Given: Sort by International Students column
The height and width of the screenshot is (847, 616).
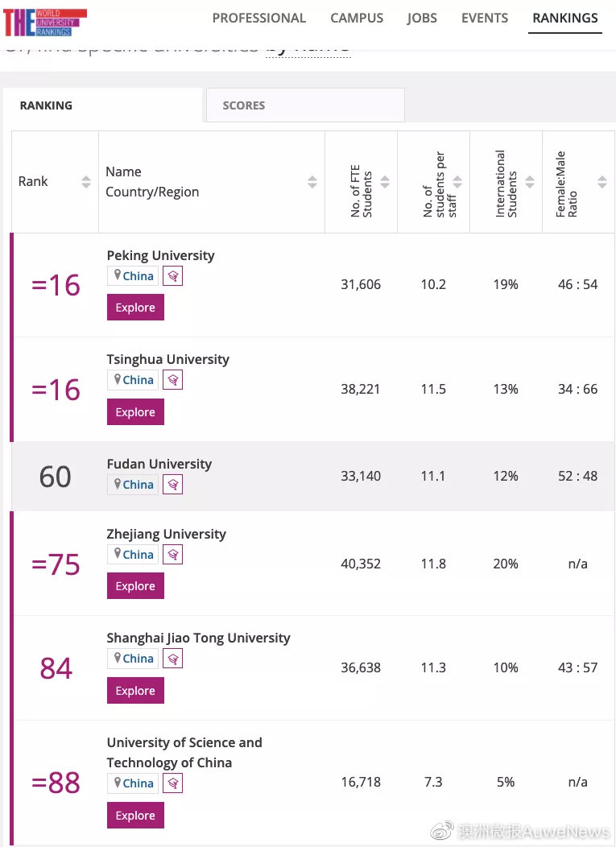Looking at the screenshot, I should [x=530, y=182].
